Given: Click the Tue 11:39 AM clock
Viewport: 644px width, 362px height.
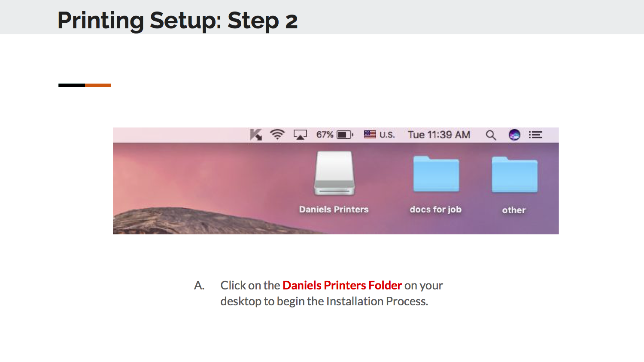Looking at the screenshot, I should [439, 135].
